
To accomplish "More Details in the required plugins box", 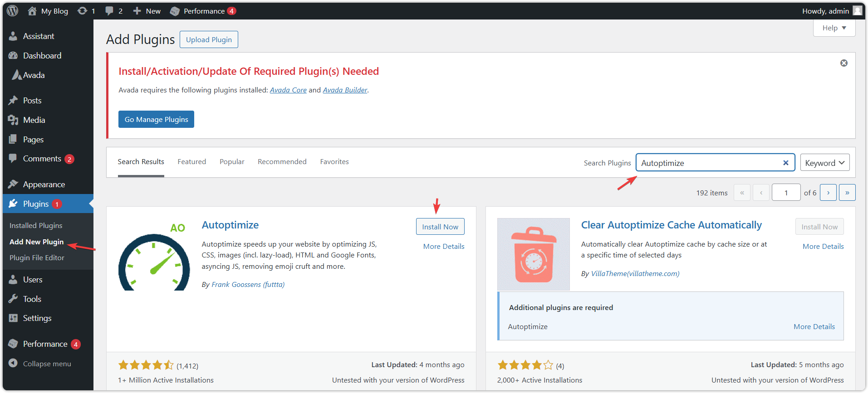I will pos(814,327).
